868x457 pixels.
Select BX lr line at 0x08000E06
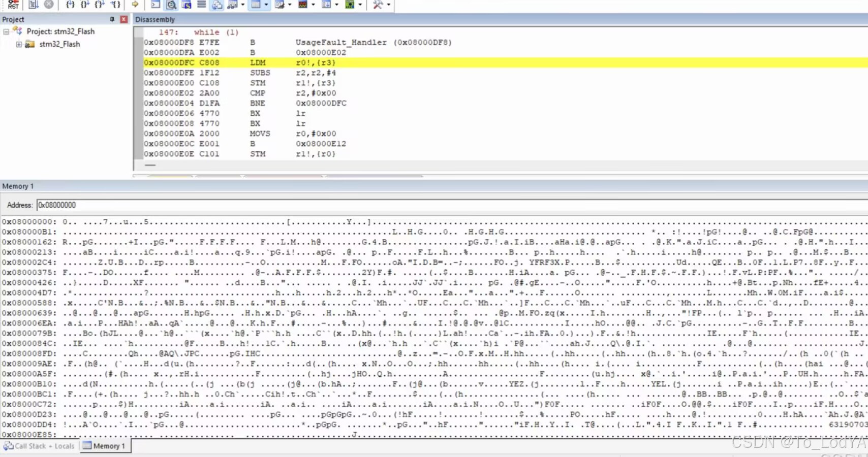click(505, 113)
